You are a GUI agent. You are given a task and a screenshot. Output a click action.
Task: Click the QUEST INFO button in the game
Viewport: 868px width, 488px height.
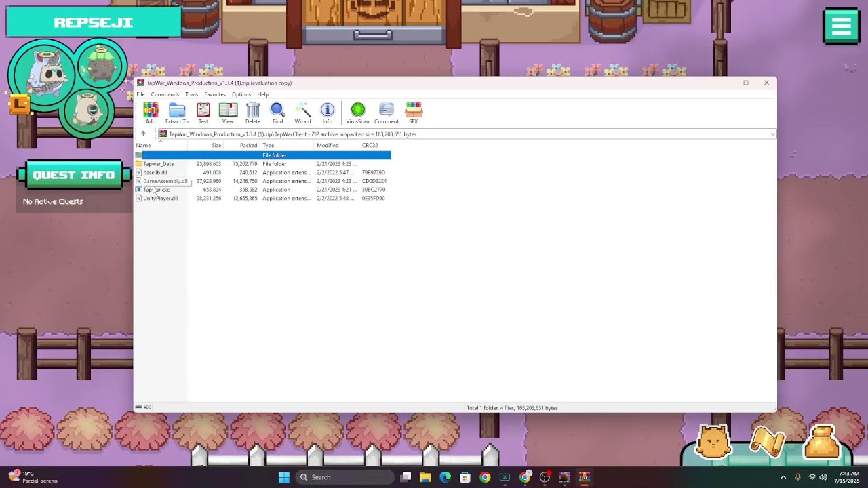(x=74, y=175)
